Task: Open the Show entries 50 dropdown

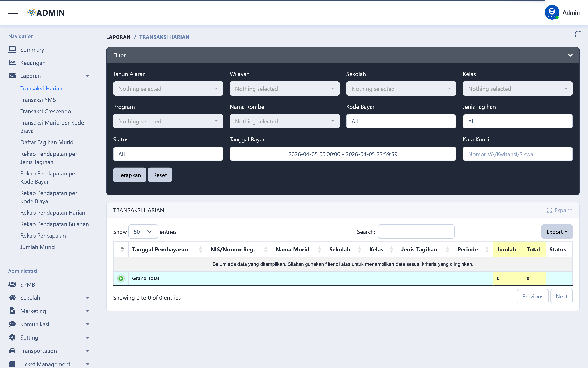Action: (143, 232)
